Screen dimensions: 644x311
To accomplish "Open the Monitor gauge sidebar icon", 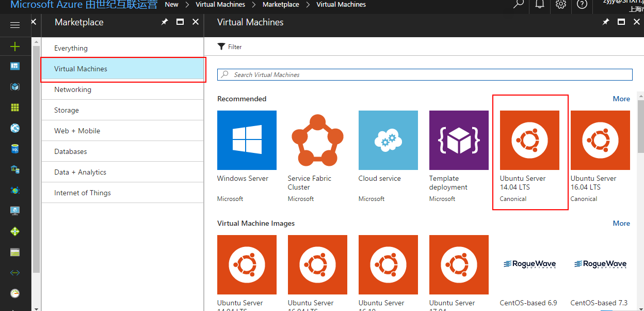I will coord(15,293).
